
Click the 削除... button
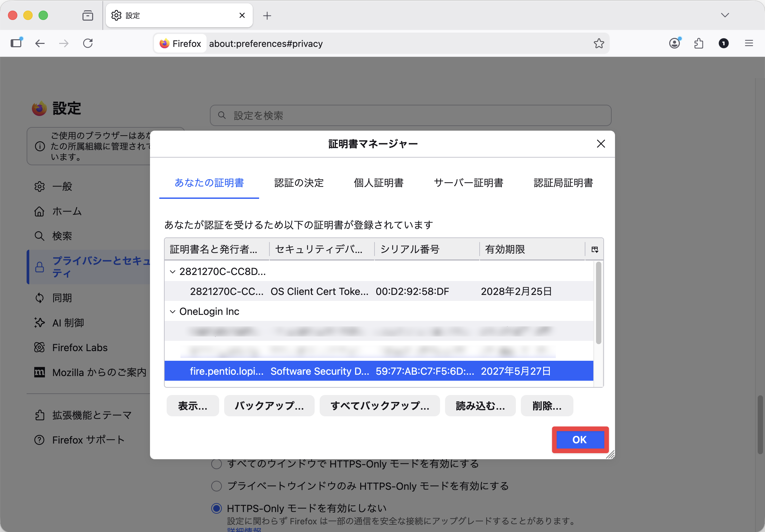[x=547, y=406]
